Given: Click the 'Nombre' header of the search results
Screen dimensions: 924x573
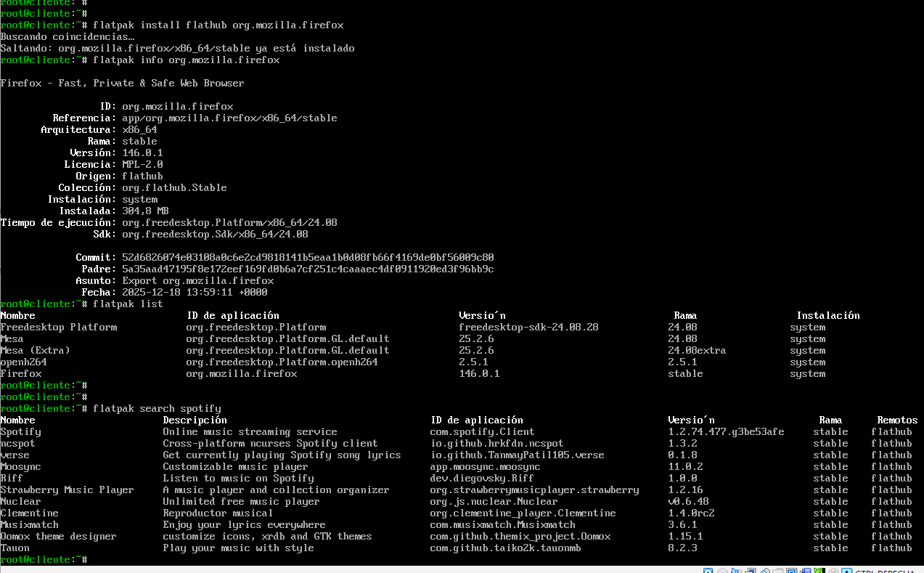Looking at the screenshot, I should 17,420.
